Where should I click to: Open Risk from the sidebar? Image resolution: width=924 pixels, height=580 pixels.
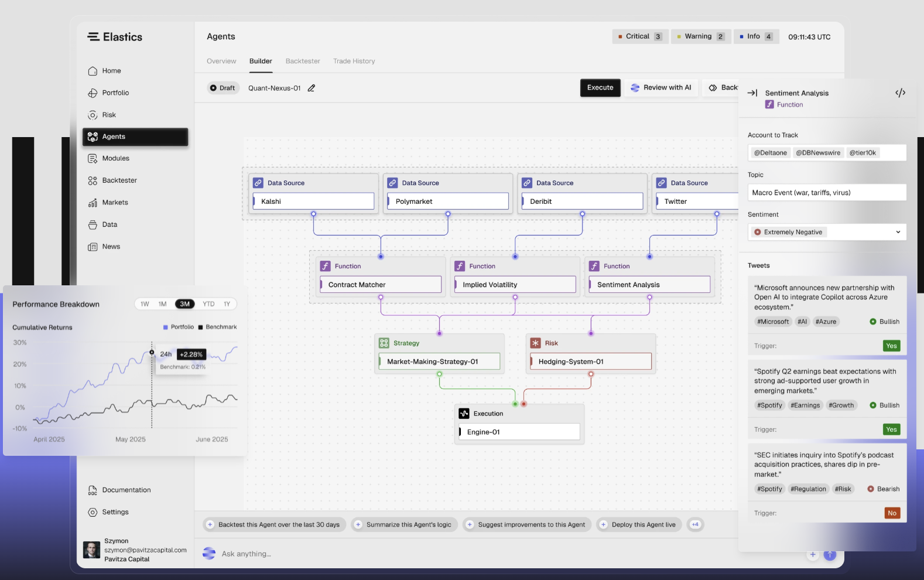109,115
